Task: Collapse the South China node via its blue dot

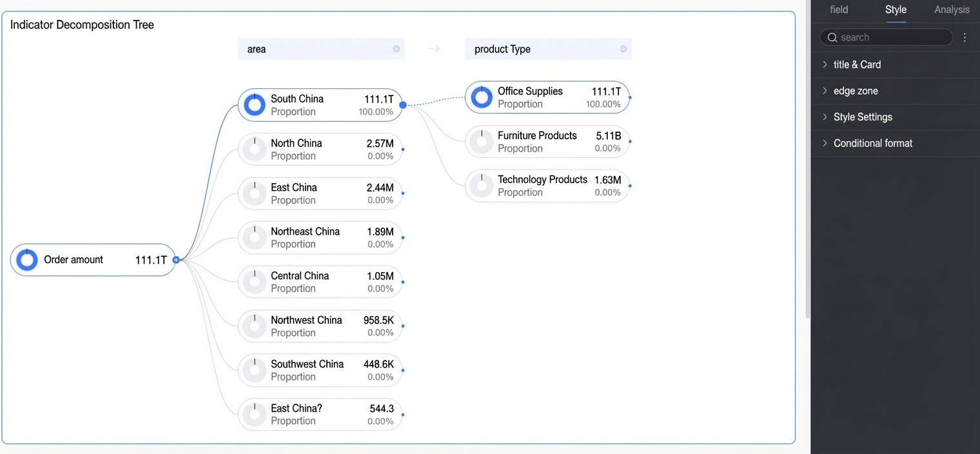Action: (x=403, y=104)
